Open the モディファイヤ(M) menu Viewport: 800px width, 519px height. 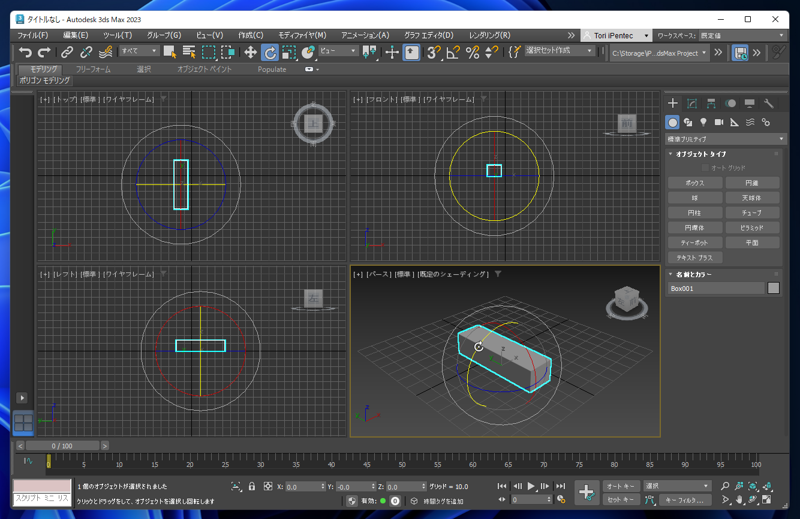[302, 35]
